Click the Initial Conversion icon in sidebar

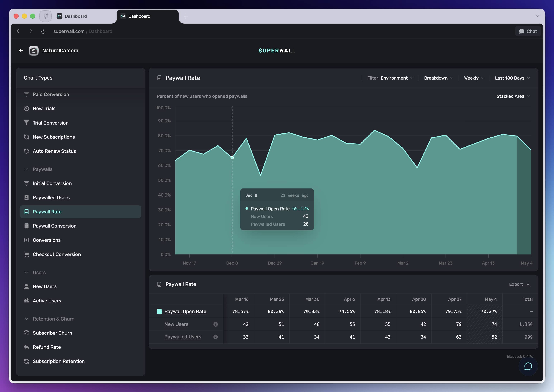26,183
